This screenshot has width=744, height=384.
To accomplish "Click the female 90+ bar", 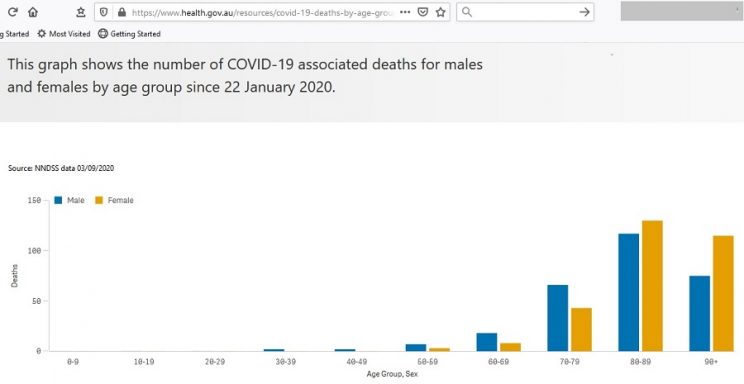I will (x=723, y=293).
